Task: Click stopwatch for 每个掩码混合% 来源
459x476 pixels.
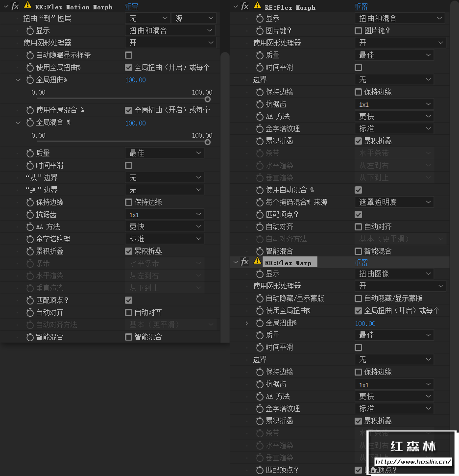Action: (260, 202)
